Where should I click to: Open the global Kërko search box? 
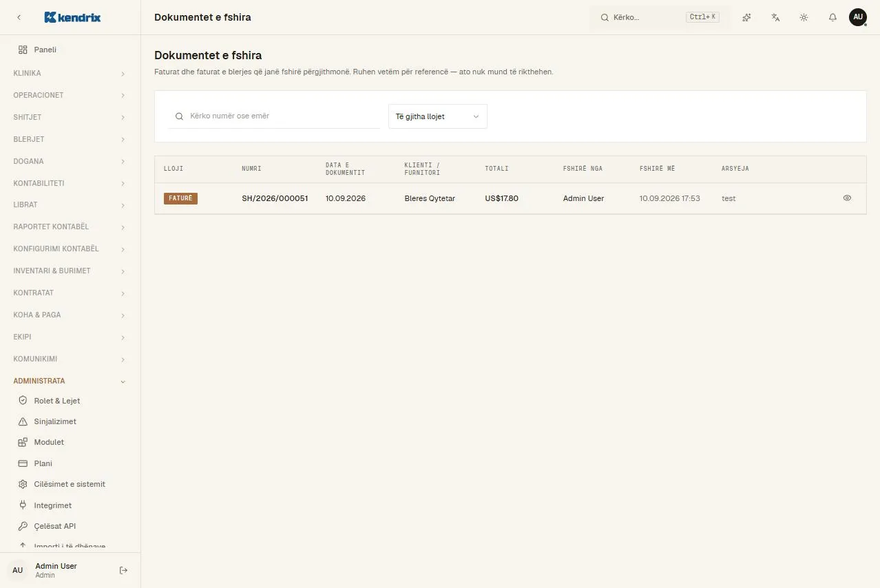click(x=660, y=17)
